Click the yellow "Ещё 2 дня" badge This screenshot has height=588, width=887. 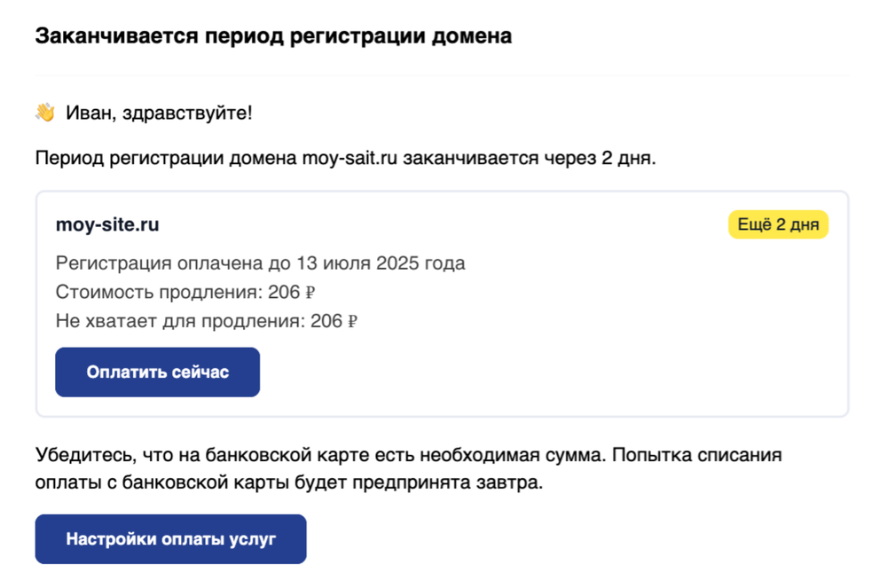click(x=778, y=225)
